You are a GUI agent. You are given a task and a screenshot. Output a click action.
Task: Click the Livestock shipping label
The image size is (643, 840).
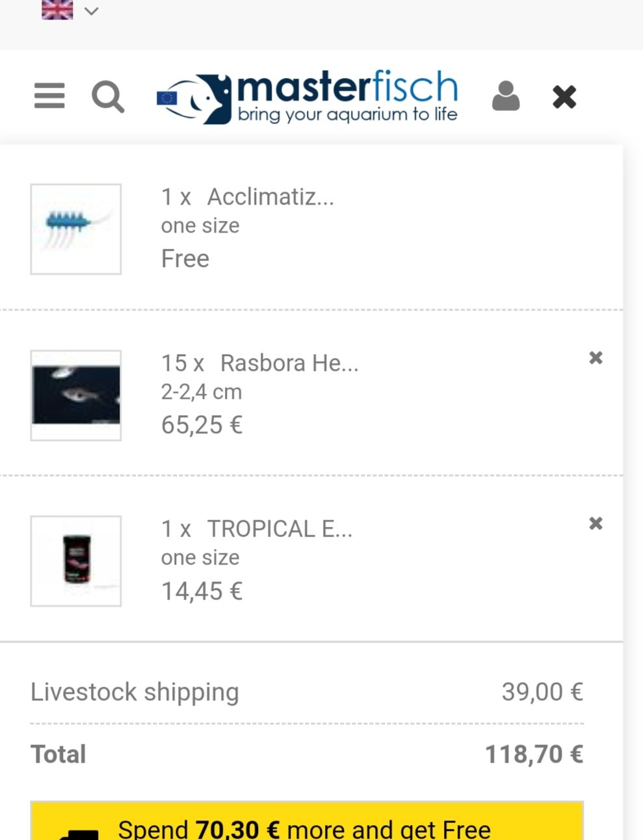pos(135,693)
